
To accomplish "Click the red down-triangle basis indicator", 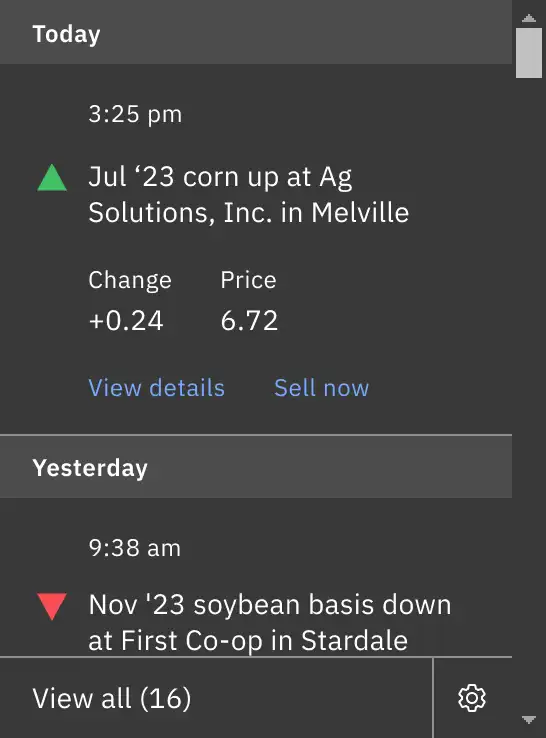I will coord(52,606).
